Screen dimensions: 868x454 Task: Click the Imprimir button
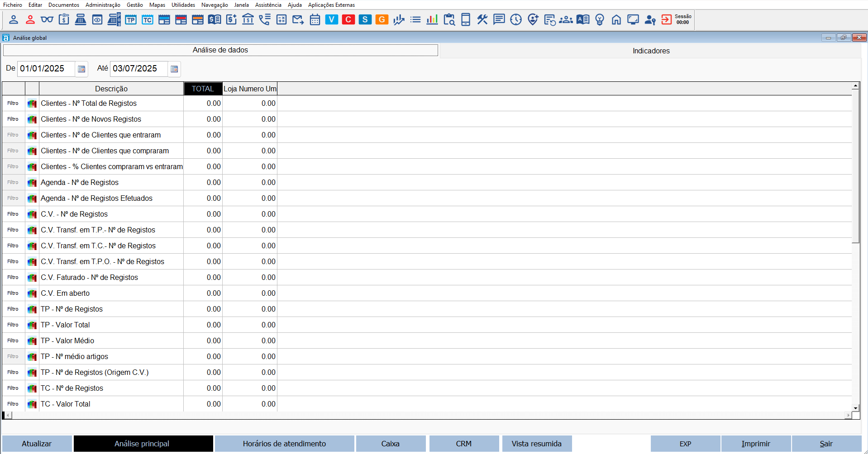755,444
